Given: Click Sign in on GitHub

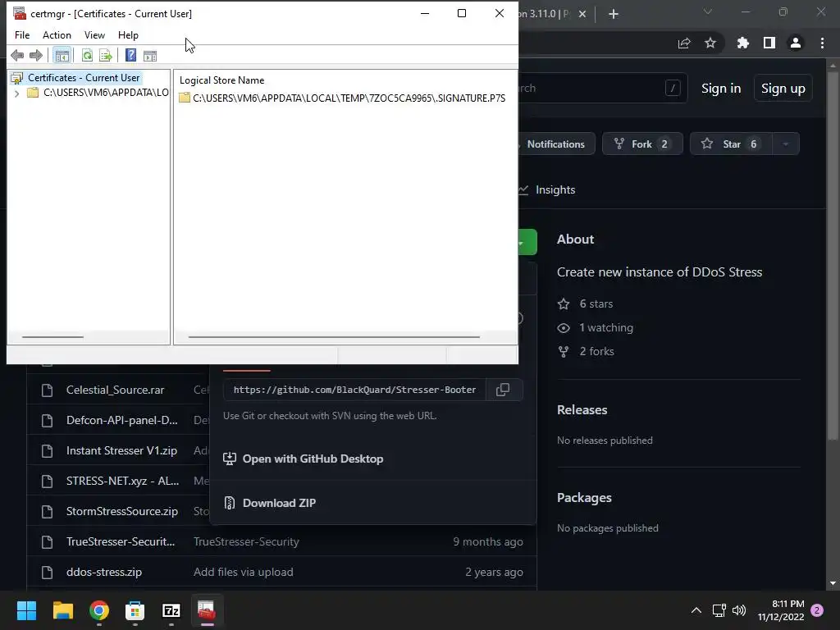Looking at the screenshot, I should [721, 89].
